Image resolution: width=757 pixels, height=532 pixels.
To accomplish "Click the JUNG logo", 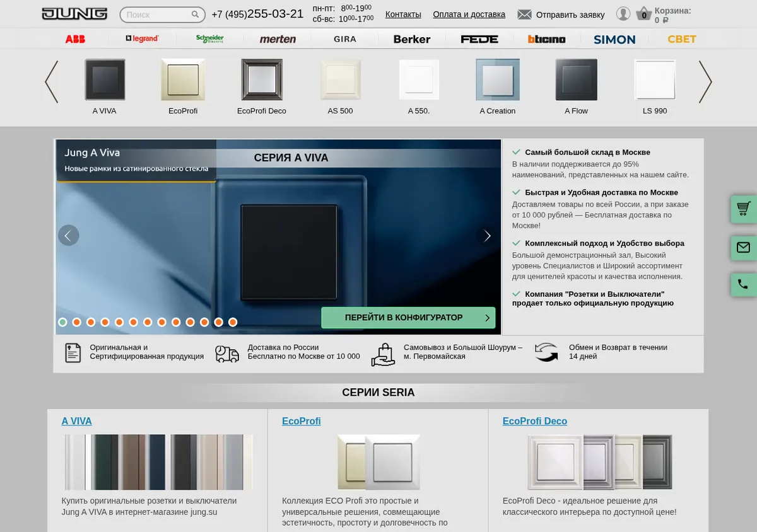I will click(74, 14).
